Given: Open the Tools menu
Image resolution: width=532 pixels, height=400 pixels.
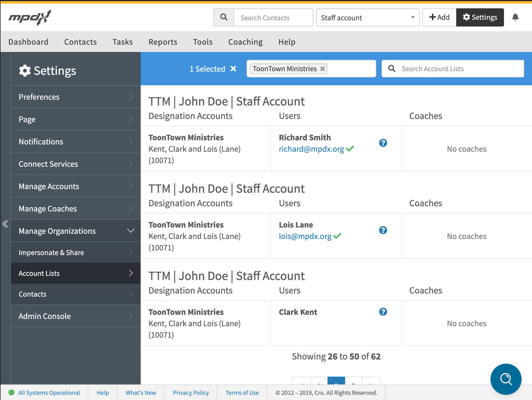Looking at the screenshot, I should 203,42.
